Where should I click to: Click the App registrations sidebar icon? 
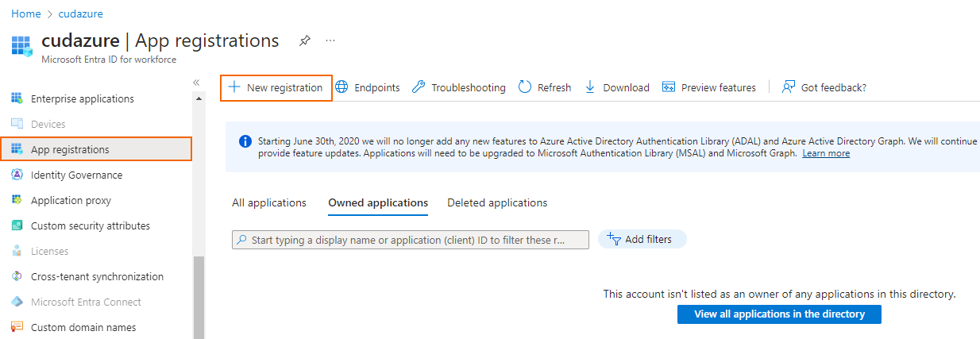(x=17, y=149)
